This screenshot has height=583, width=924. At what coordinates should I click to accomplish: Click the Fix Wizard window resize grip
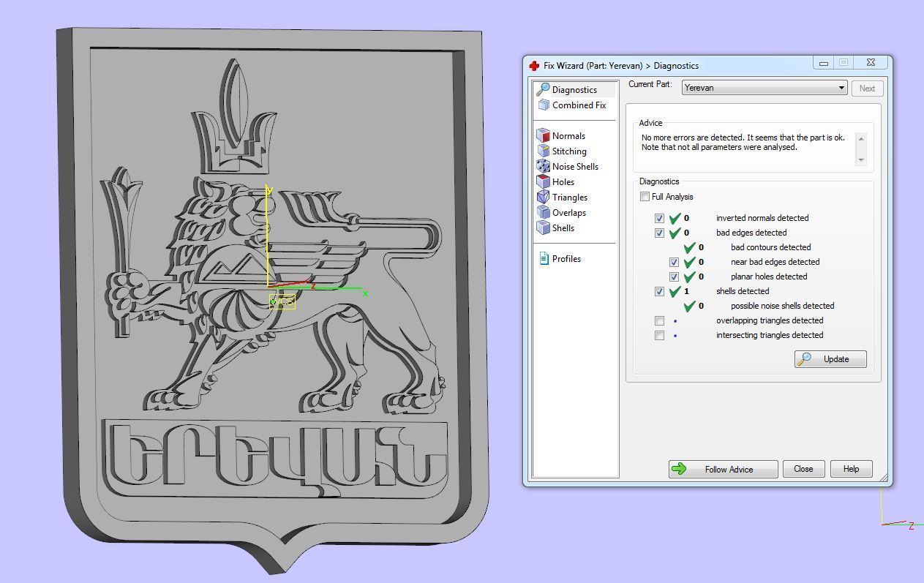pyautogui.click(x=883, y=478)
